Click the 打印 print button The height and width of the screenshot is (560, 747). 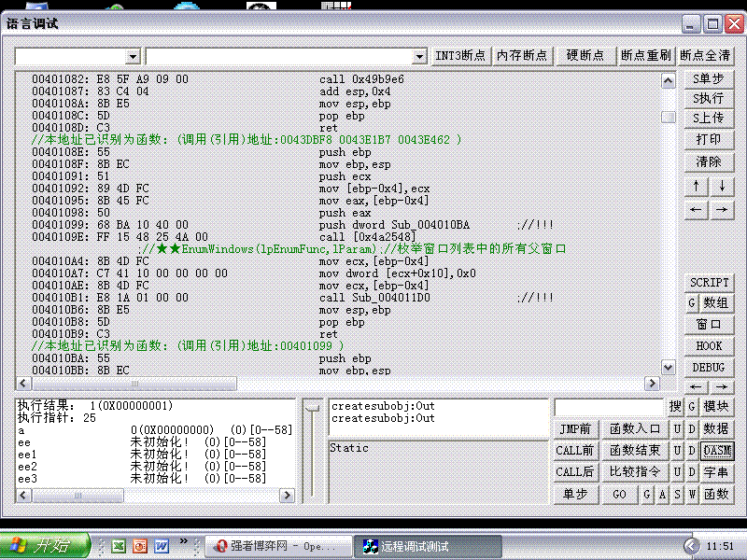709,139
